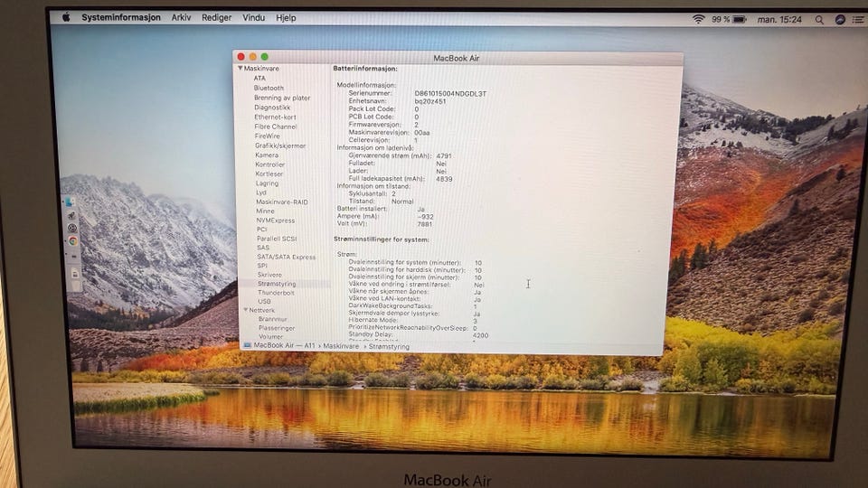
Task: Click the round dark Dock icon above Chrome
Action: [x=72, y=228]
